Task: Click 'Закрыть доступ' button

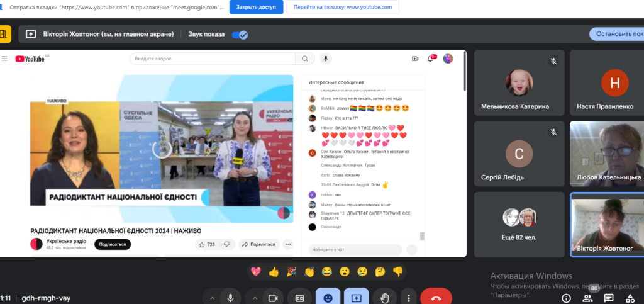Action: coord(256,8)
